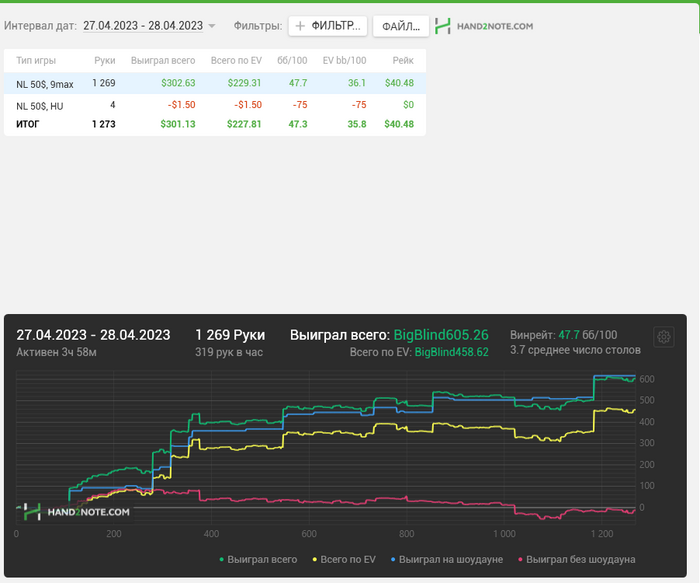This screenshot has height=583, width=700.
Task: Click the ИТОГ total row label
Action: [28, 124]
